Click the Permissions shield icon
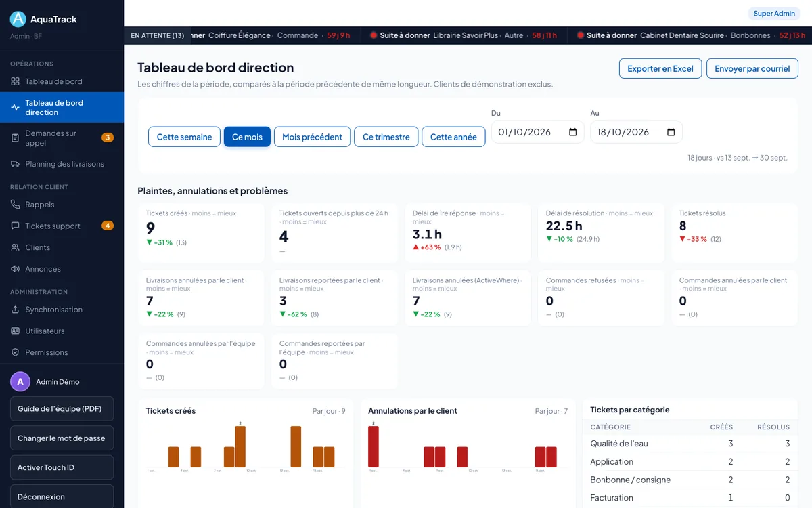This screenshot has width=812, height=508. pos(16,352)
